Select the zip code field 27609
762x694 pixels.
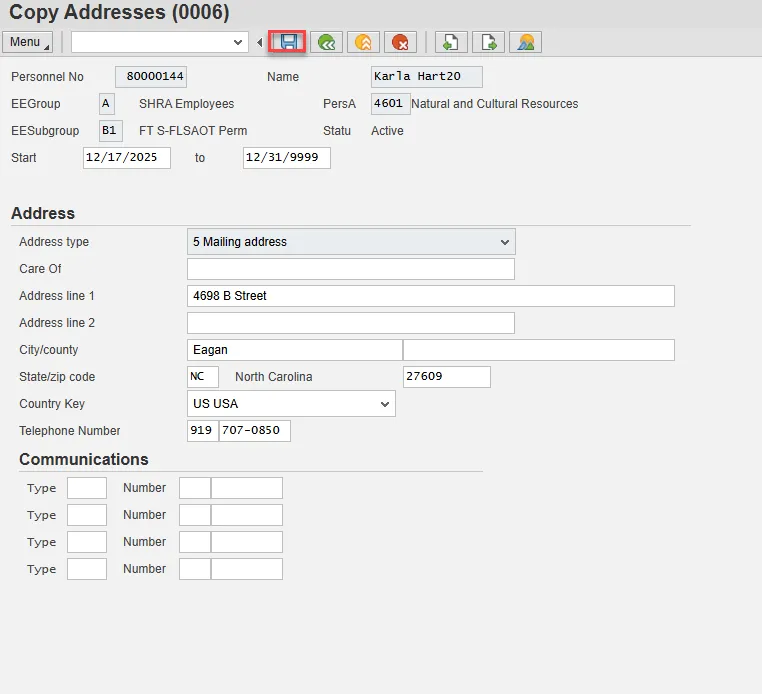pyautogui.click(x=446, y=377)
